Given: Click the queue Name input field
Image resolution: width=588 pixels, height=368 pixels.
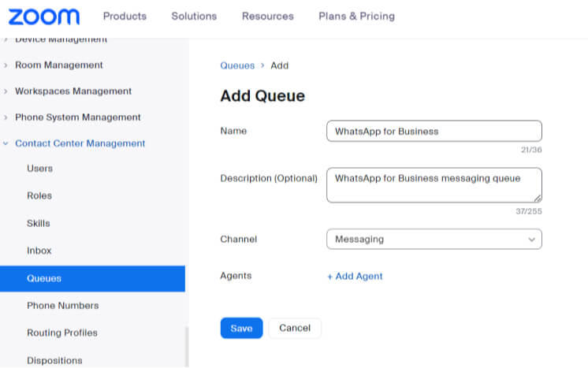Looking at the screenshot, I should click(x=434, y=132).
